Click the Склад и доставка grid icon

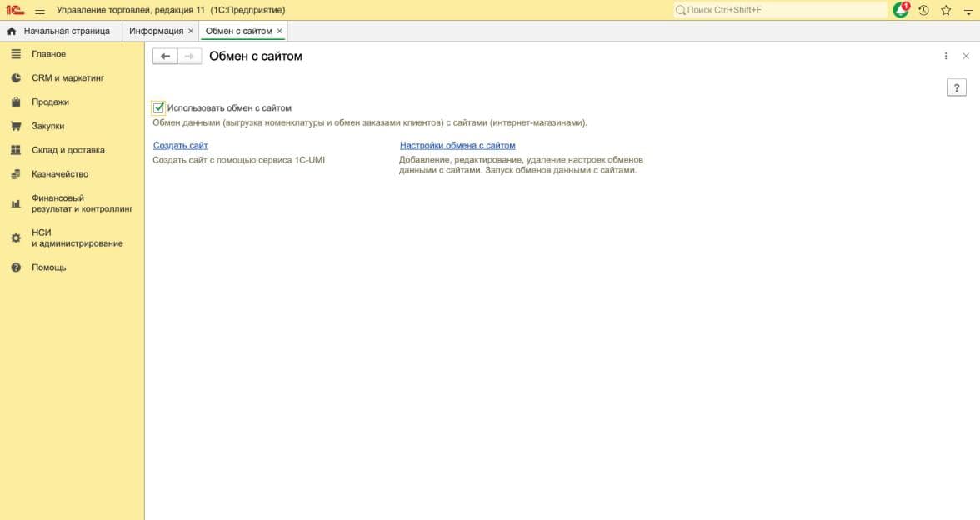pos(17,150)
